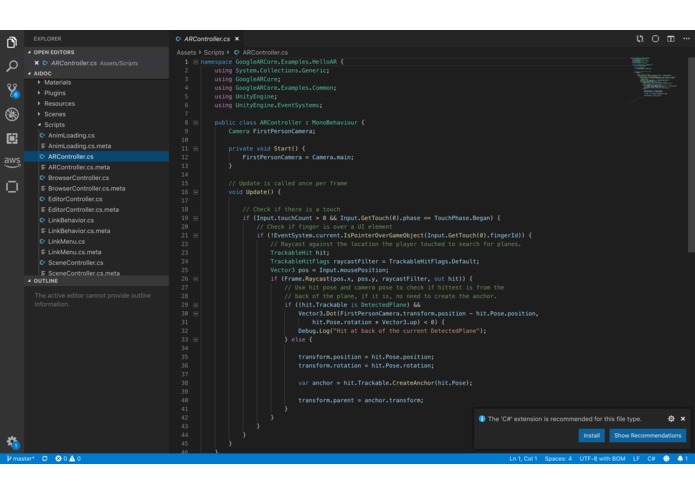Open the Source Control view

12,90
